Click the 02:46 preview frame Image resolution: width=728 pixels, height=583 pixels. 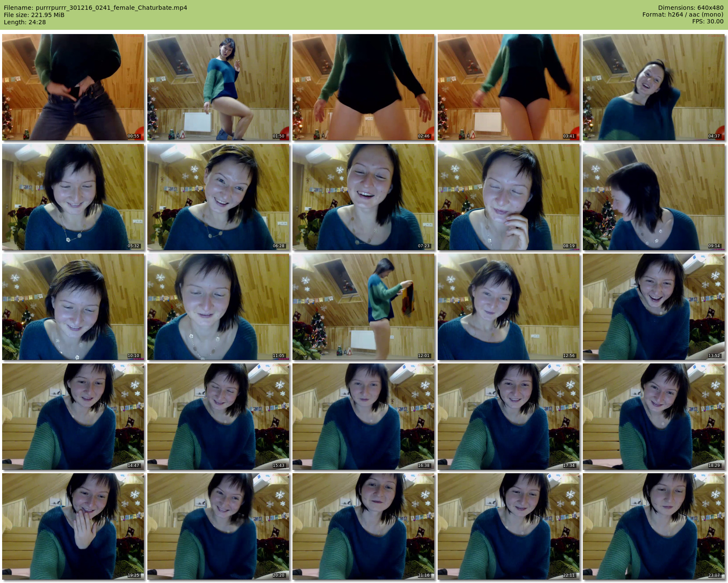(x=364, y=87)
